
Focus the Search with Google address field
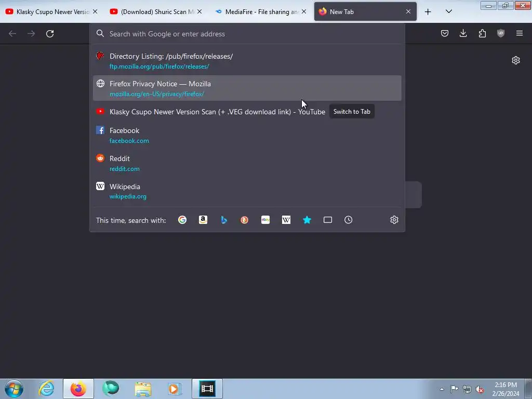click(x=247, y=34)
